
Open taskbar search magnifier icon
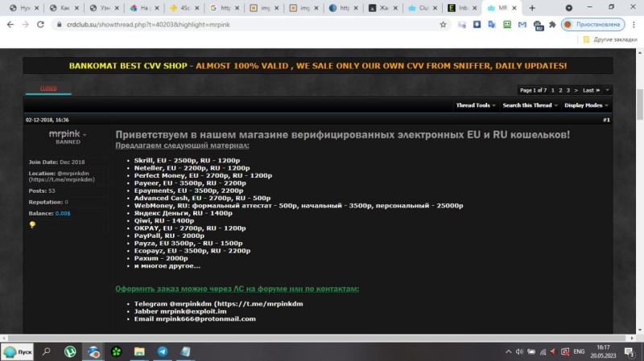click(47, 351)
